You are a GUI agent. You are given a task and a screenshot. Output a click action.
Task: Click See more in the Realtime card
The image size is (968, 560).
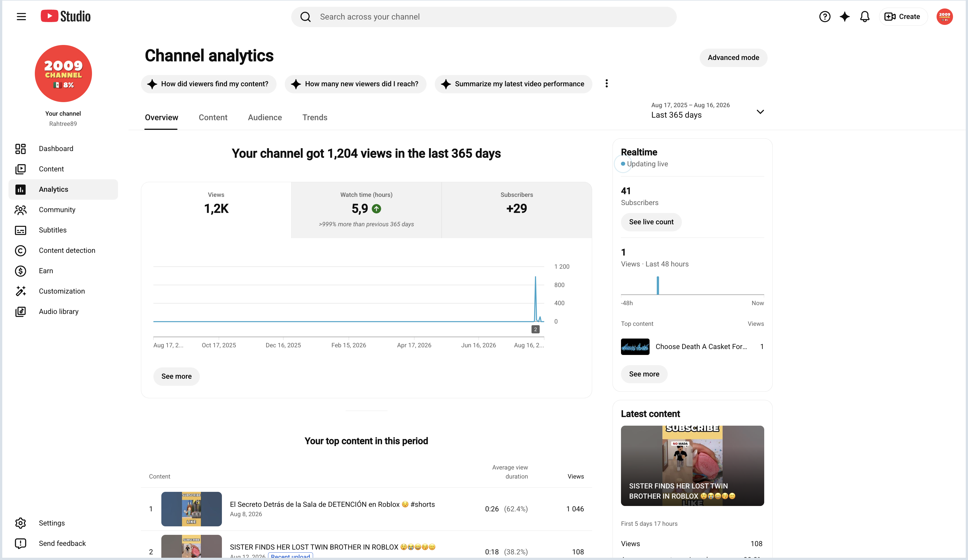[644, 374]
